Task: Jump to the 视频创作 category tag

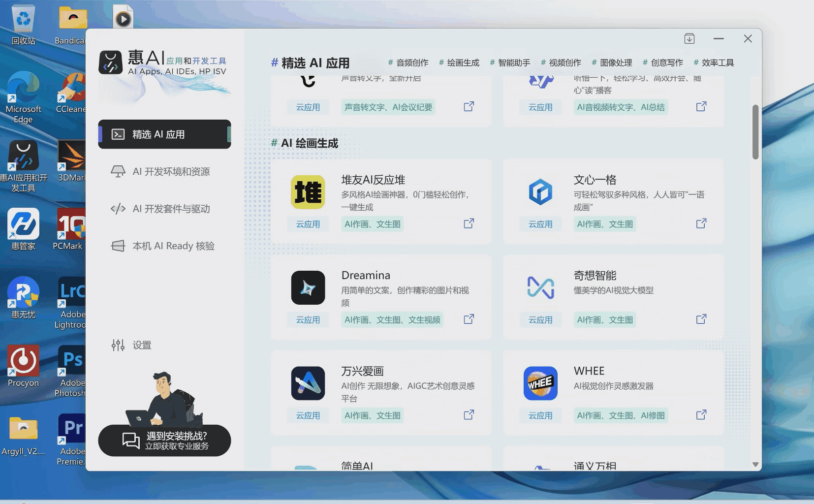Action: click(561, 63)
